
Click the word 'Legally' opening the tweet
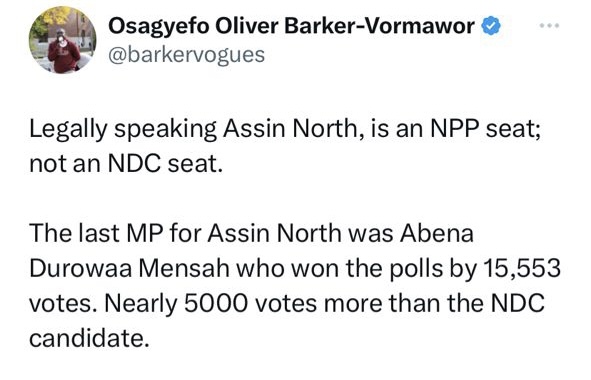[68, 130]
